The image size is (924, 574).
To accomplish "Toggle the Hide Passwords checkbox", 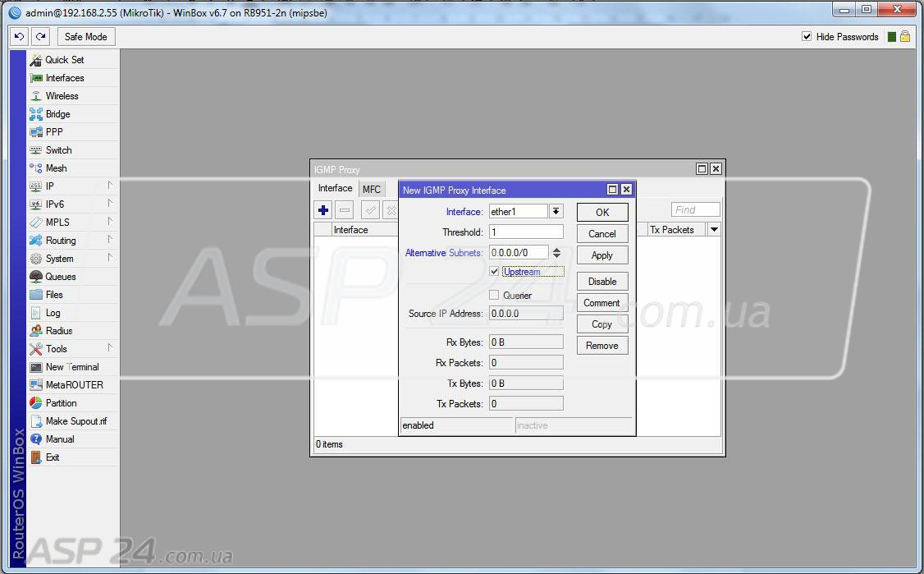I will point(807,37).
